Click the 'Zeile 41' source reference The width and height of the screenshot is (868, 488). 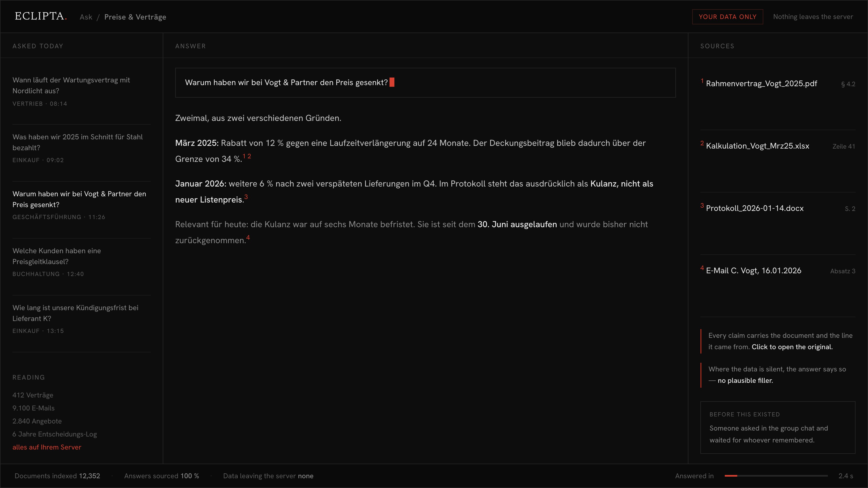844,146
